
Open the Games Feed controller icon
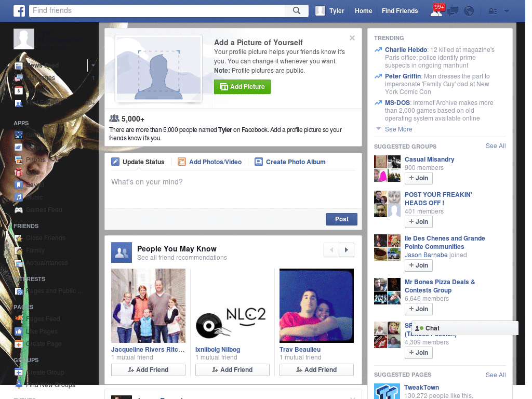click(x=19, y=210)
